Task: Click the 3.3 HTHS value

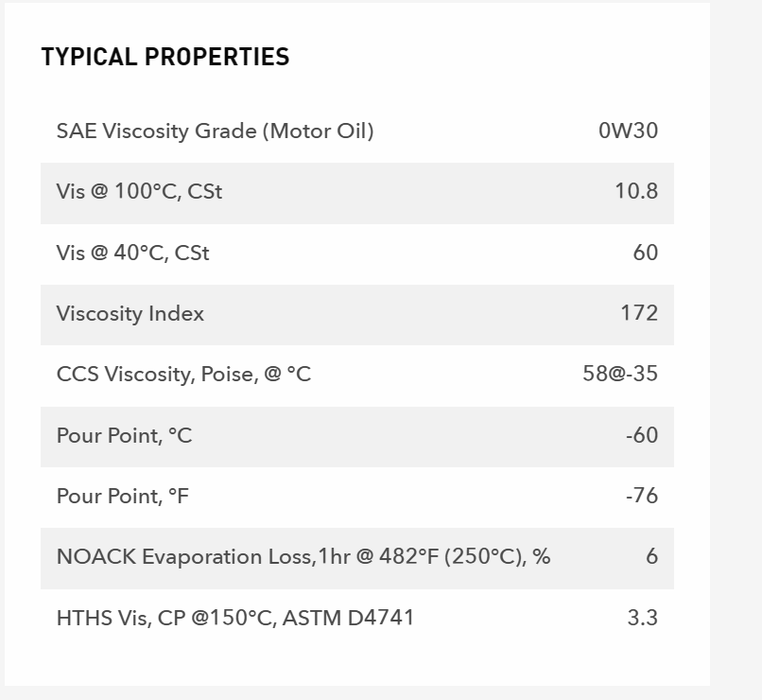Action: point(643,618)
